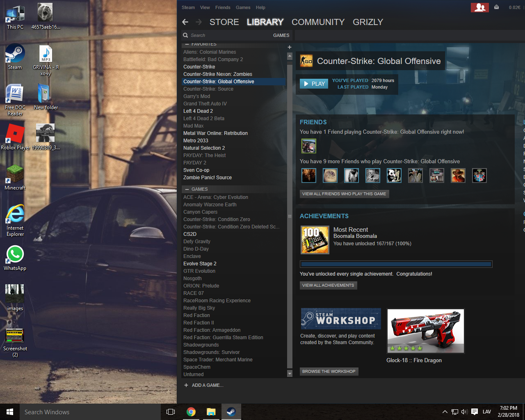Open the red friends notification icon
525x420 pixels.
point(480,7)
